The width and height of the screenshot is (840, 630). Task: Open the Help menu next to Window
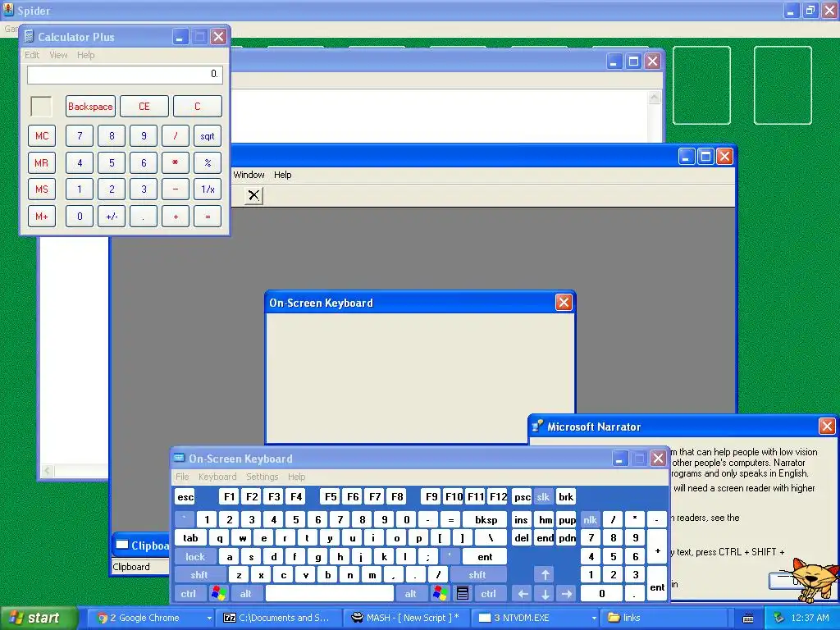pos(283,175)
